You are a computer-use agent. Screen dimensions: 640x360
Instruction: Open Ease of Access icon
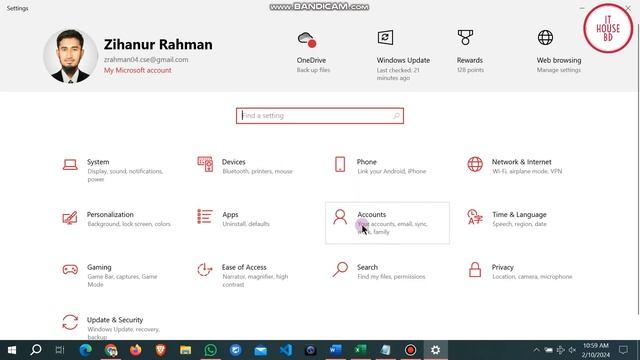(x=204, y=270)
